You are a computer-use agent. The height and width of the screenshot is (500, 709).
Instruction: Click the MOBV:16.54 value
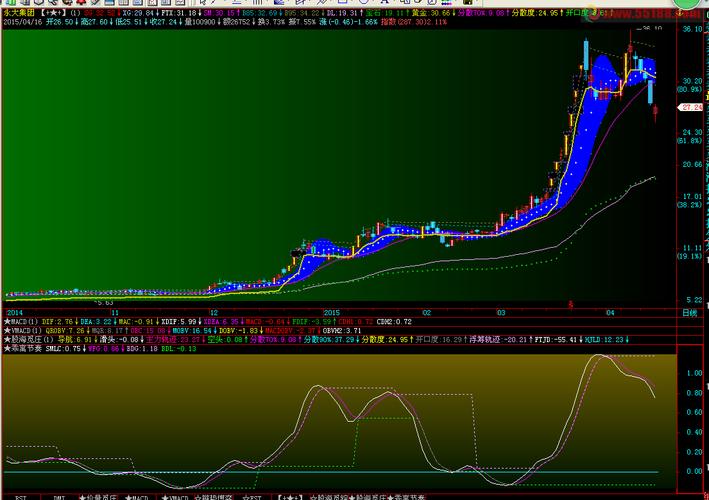click(191, 331)
